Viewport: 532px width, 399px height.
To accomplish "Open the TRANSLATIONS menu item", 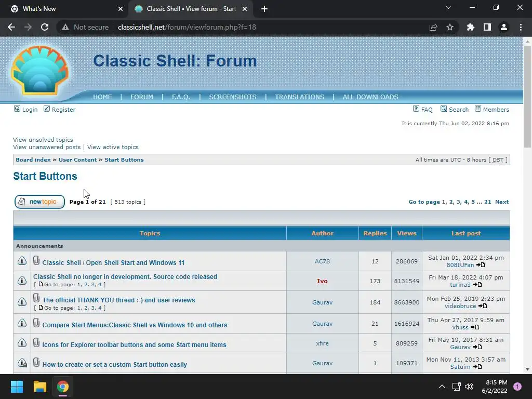I will 300,97.
